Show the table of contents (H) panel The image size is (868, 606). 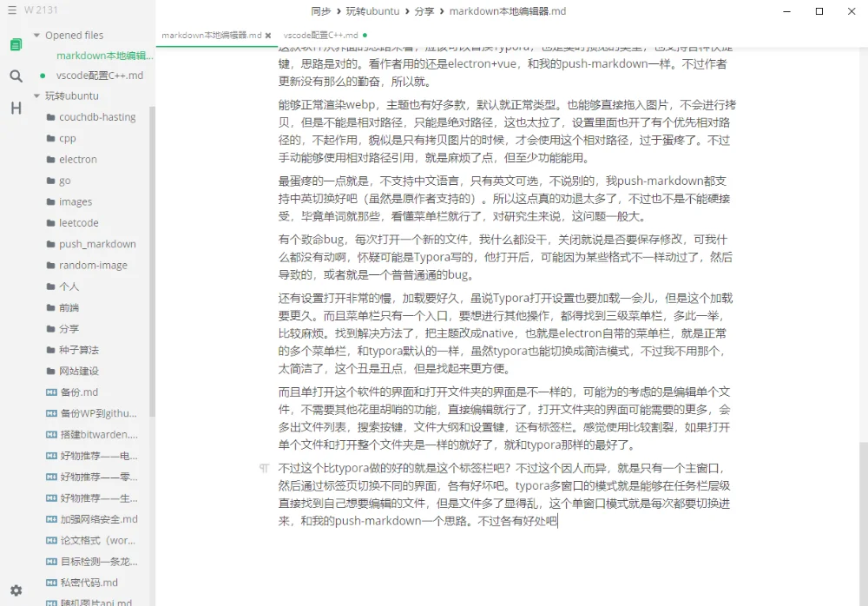point(16,109)
